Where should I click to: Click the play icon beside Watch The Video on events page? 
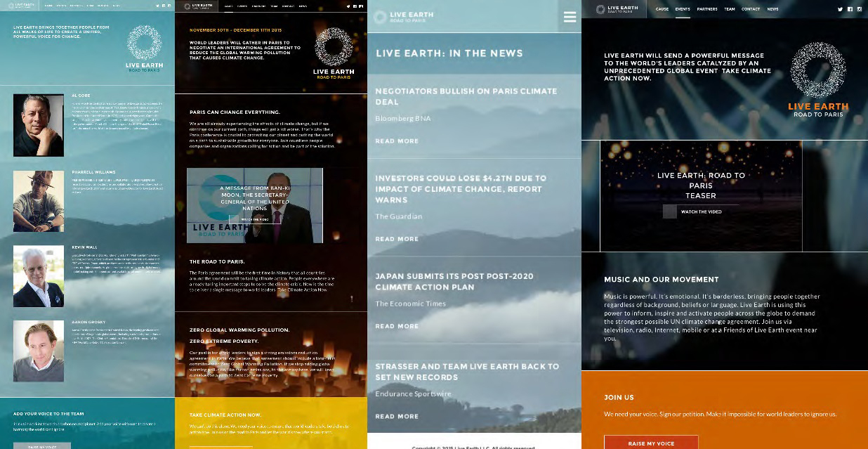pos(670,212)
